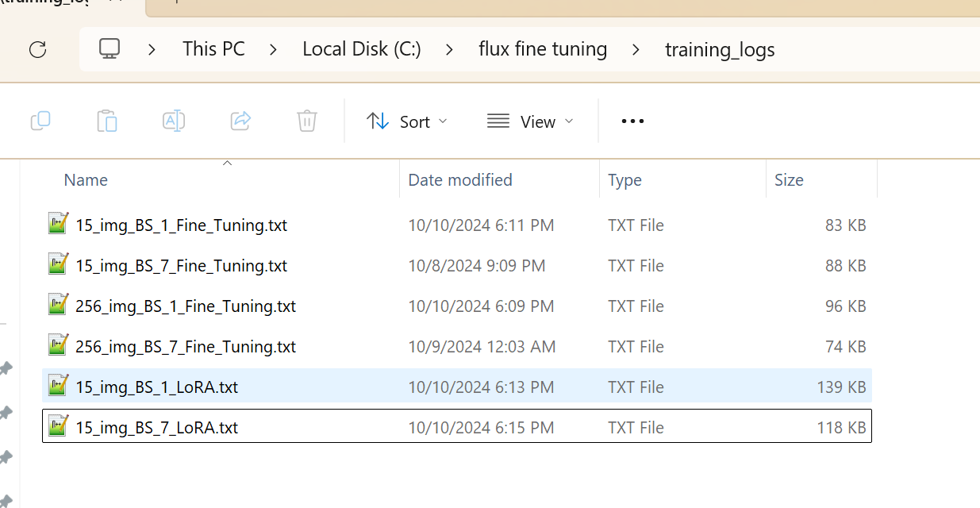
Task: Go to Local Disk (C:) breadcrumb
Action: pyautogui.click(x=361, y=49)
